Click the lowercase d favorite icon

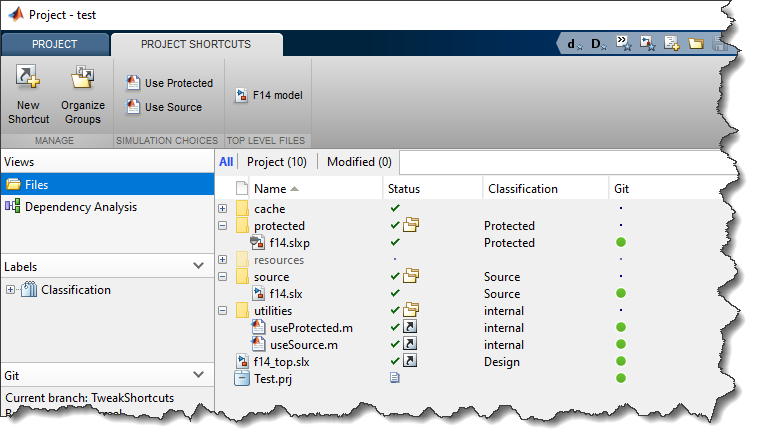[x=574, y=43]
